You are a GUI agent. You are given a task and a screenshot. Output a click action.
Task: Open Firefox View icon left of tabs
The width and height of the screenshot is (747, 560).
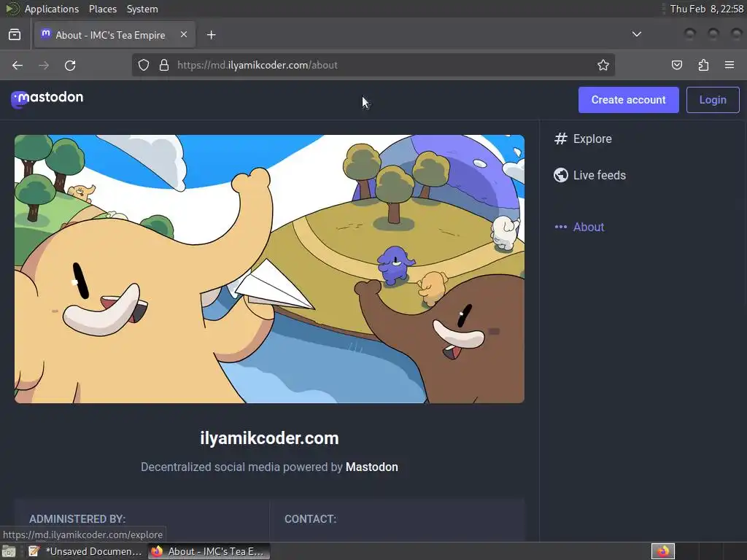pos(15,35)
